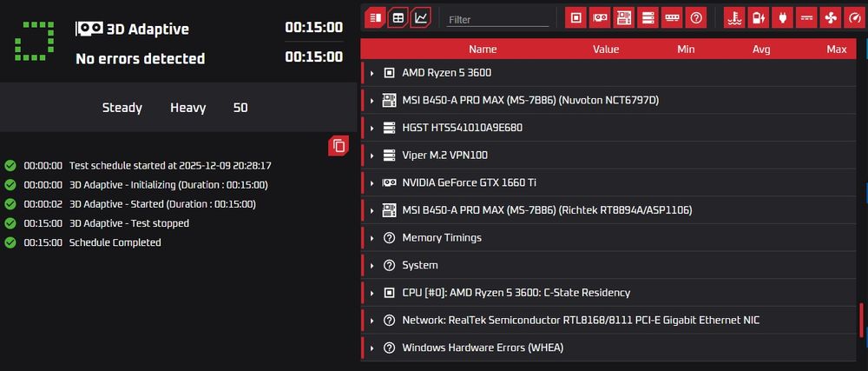
Task: Switch to the graph view mode
Action: coord(421,17)
